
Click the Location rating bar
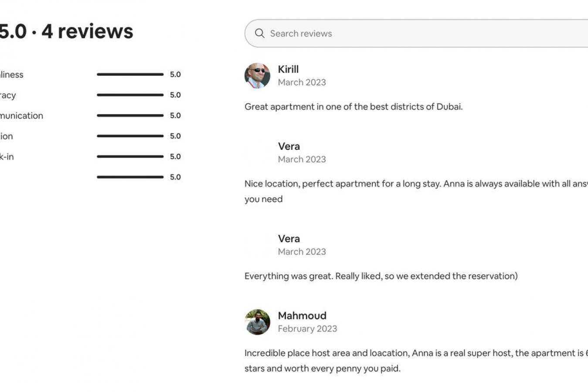(x=130, y=136)
